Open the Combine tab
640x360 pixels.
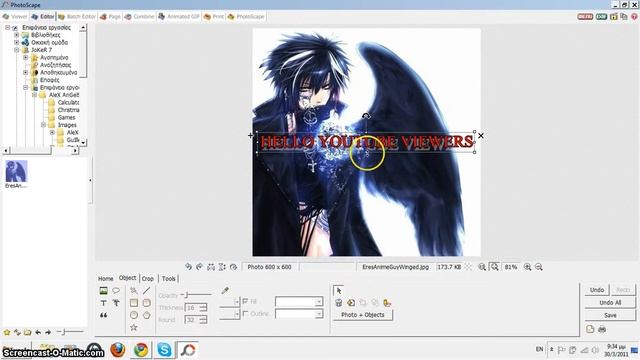pos(139,17)
